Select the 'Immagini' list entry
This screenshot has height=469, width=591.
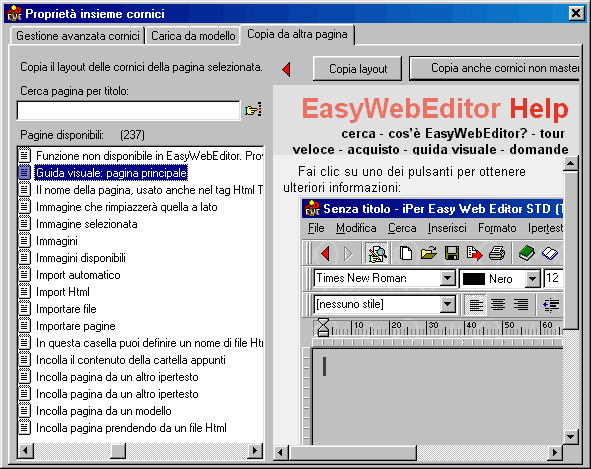click(x=57, y=241)
